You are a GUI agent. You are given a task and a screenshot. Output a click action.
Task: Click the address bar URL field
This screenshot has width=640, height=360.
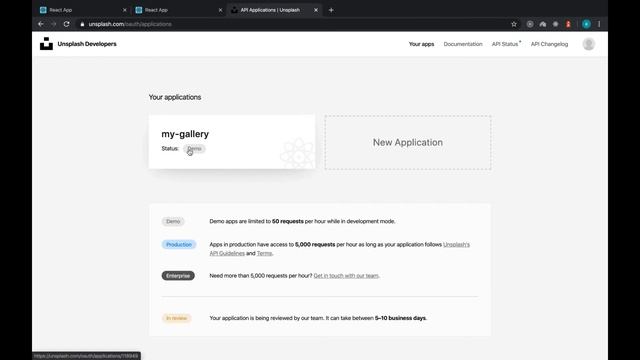(x=294, y=24)
